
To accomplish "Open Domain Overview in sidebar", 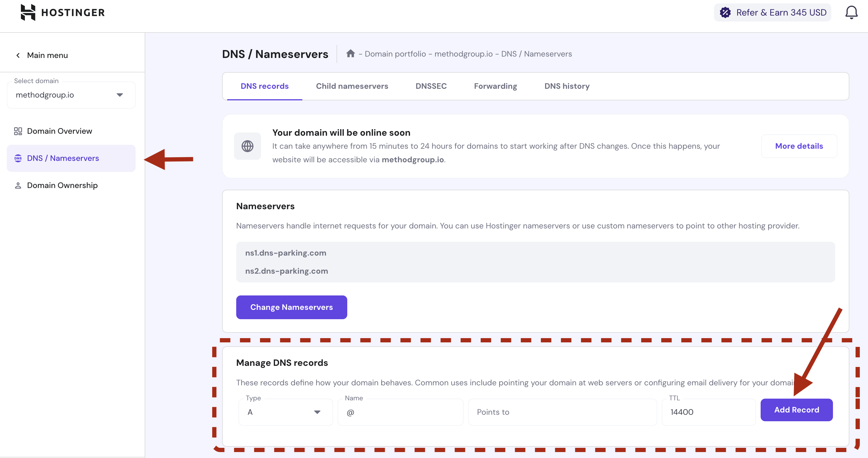I will pos(71,131).
